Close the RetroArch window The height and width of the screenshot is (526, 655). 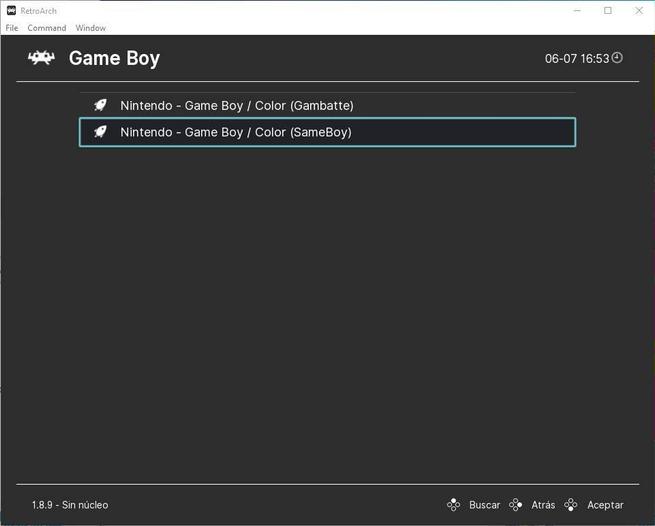click(x=639, y=11)
